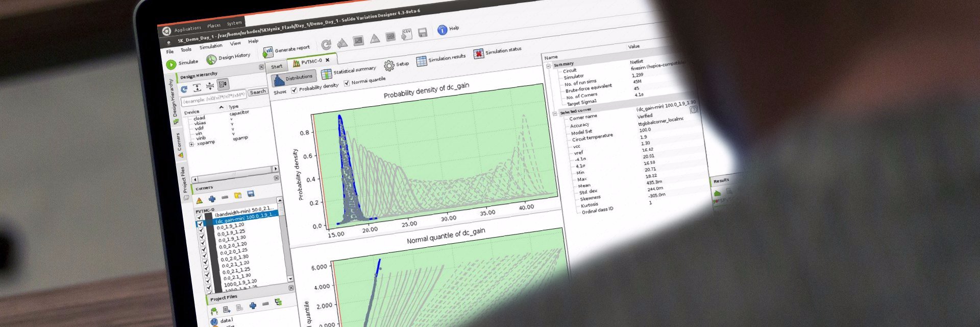Click down arrow on Corners list scrollbar
The height and width of the screenshot is (327, 980).
pos(290,279)
